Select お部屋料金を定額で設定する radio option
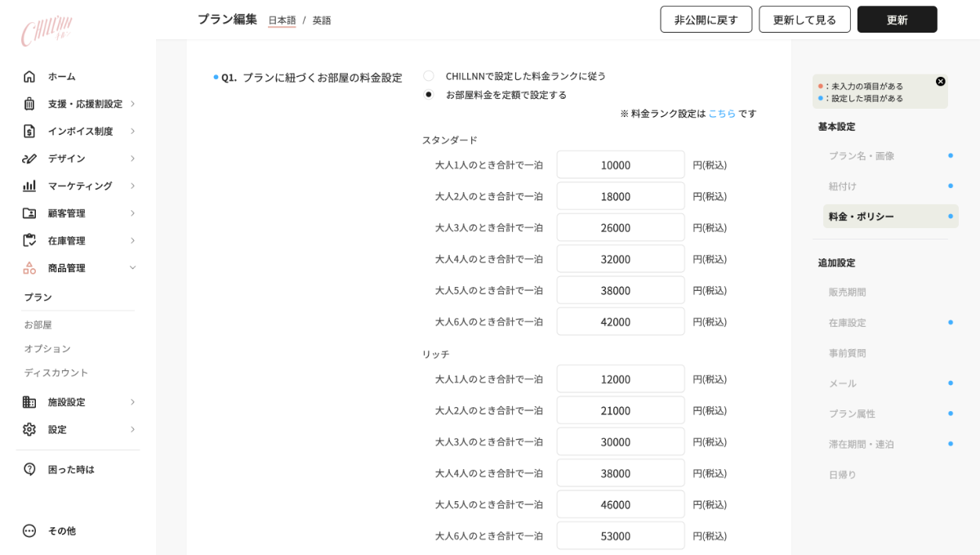This screenshot has height=555, width=980. 428,93
